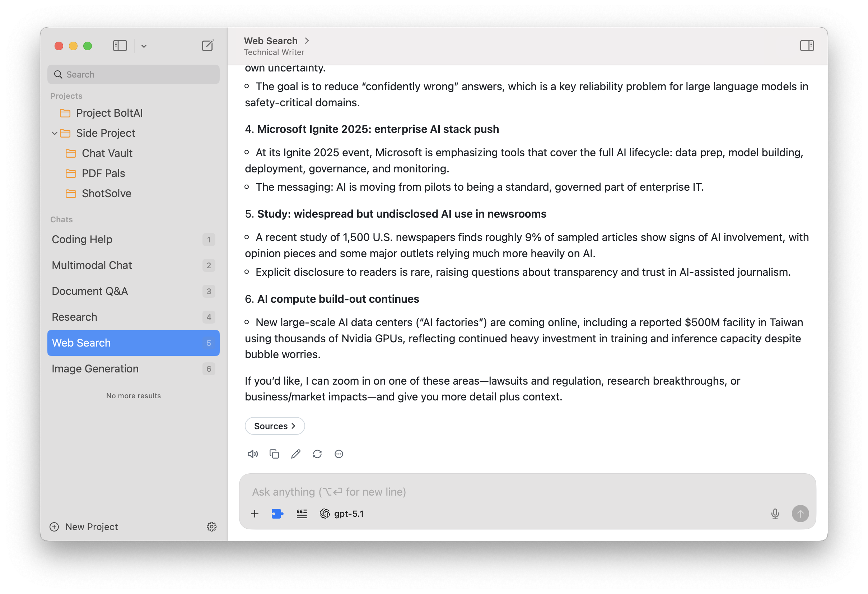Click New Project button

pyautogui.click(x=84, y=527)
